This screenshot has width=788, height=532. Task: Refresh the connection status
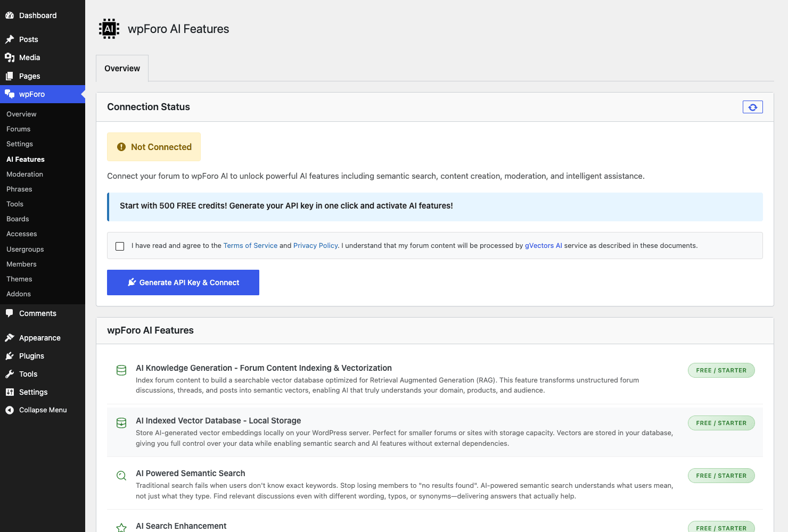tap(753, 107)
